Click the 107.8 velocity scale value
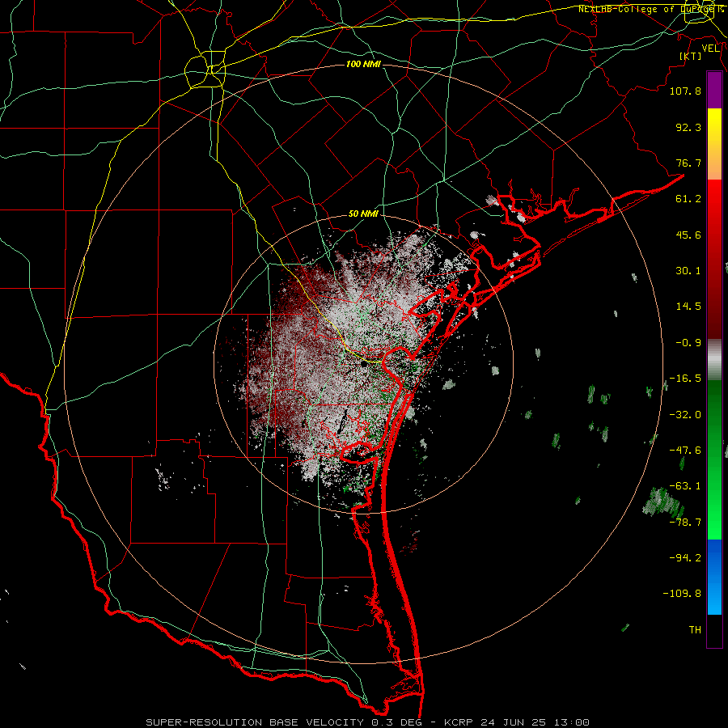This screenshot has width=728, height=728. (685, 91)
